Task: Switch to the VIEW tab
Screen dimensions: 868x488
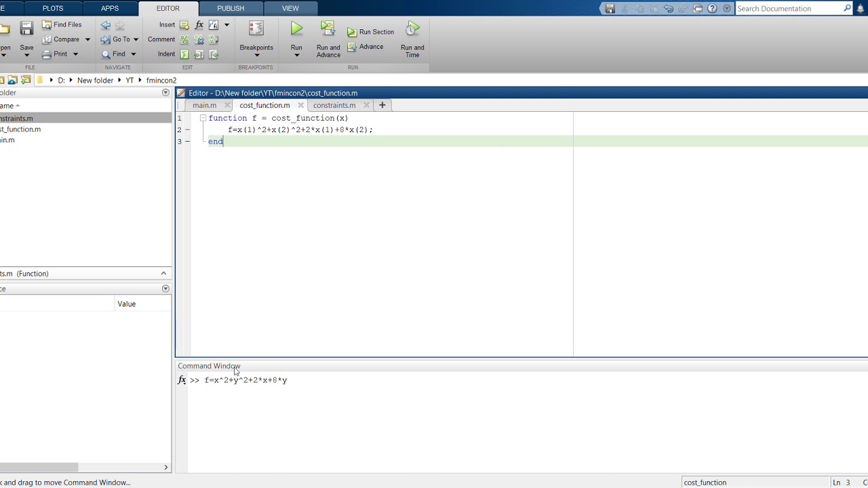Action: pos(290,8)
